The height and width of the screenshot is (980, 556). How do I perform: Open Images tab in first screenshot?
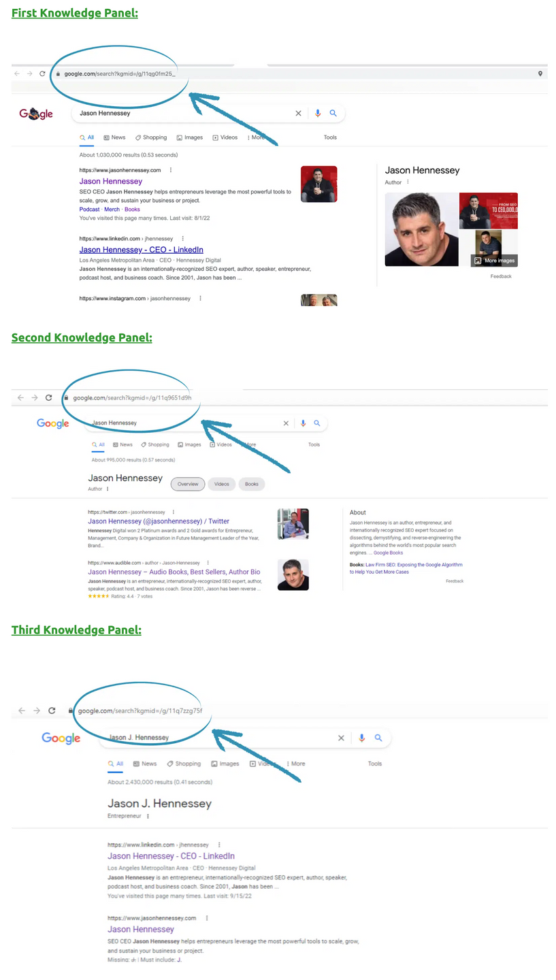(x=189, y=137)
